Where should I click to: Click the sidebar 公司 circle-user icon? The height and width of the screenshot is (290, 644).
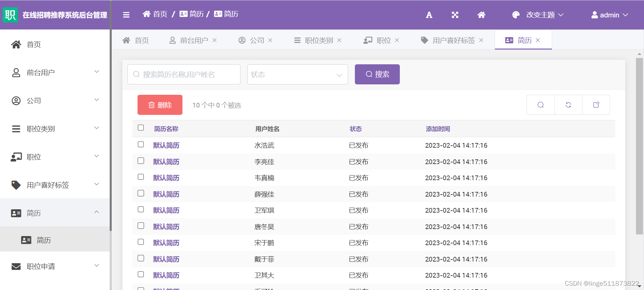point(16,101)
